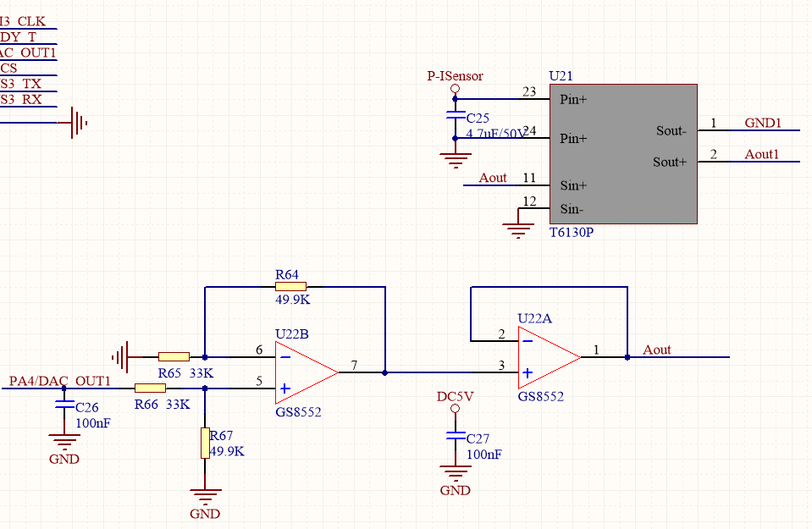Select the U22A op-amp triangle symbol
The image size is (812, 529).
point(550,357)
